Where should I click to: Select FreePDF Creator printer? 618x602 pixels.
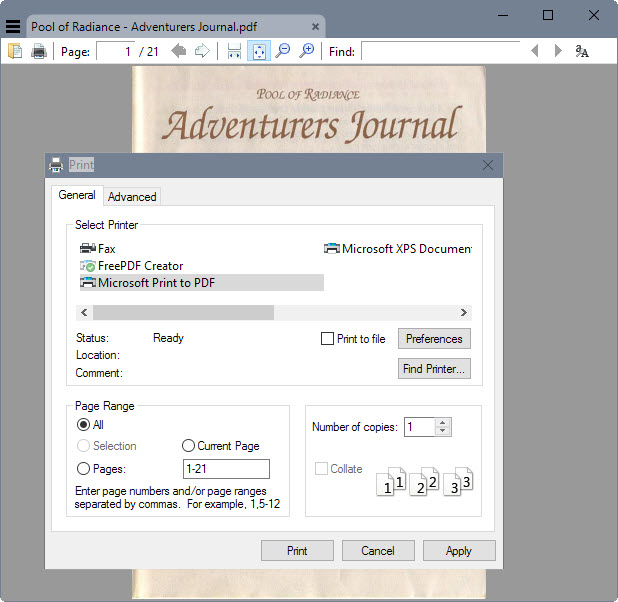(132, 266)
